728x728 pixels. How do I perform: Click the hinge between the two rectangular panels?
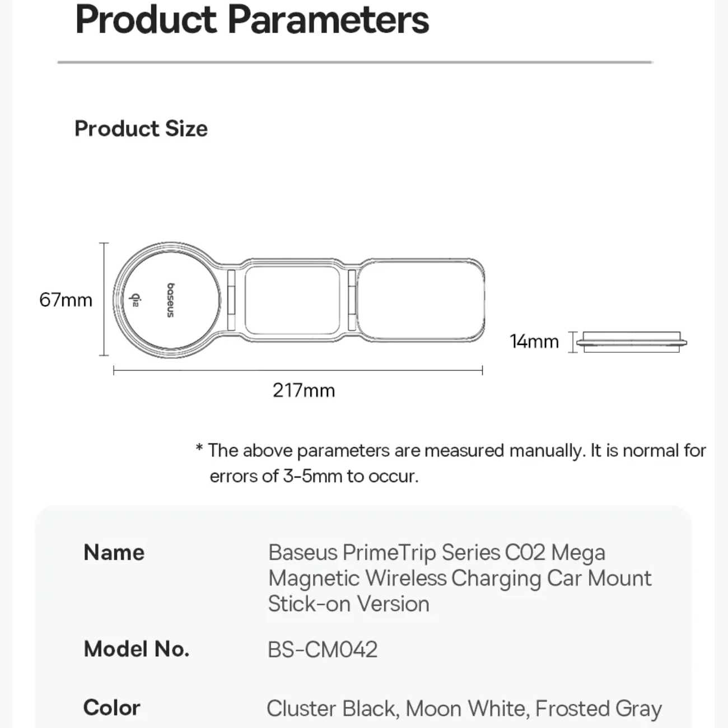coord(352,300)
